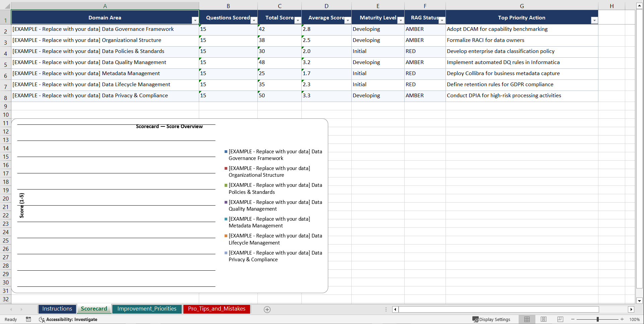Viewport: 644px width, 324px height.
Task: Open Display Settings in status bar
Action: click(x=491, y=319)
